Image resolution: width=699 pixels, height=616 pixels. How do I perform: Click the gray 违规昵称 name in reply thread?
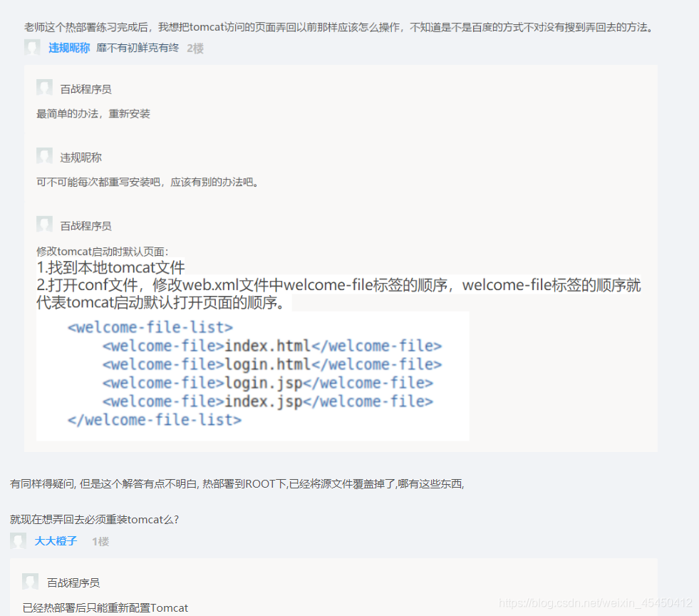(81, 158)
